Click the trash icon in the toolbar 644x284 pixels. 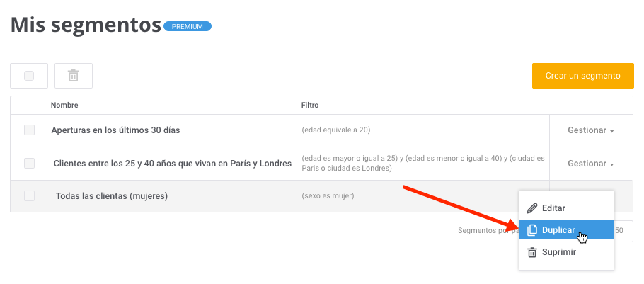tap(74, 76)
